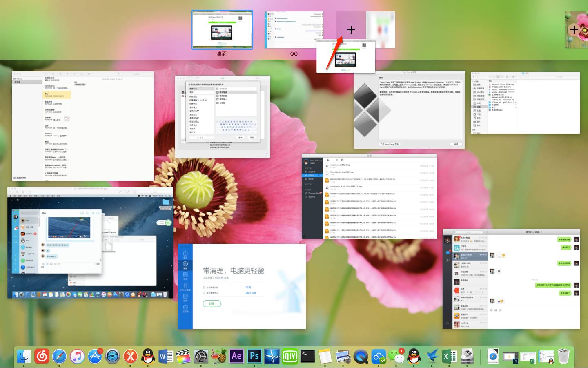Launch Microsoft Word from the dock
The image size is (588, 368).
pyautogui.click(x=165, y=356)
